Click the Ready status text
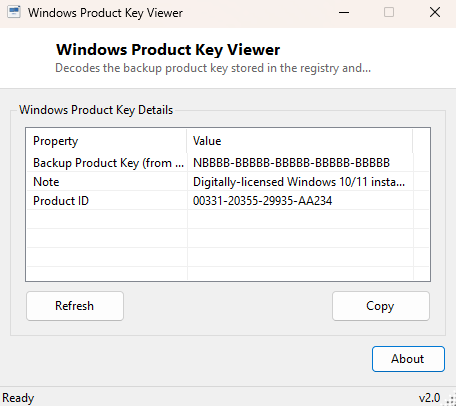The width and height of the screenshot is (456, 406). pyautogui.click(x=18, y=398)
